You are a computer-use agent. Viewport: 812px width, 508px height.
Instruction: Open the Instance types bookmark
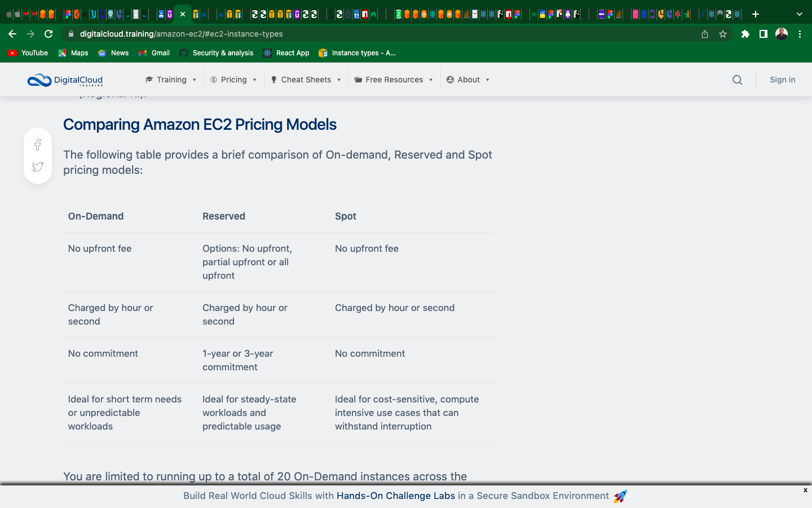click(357, 53)
